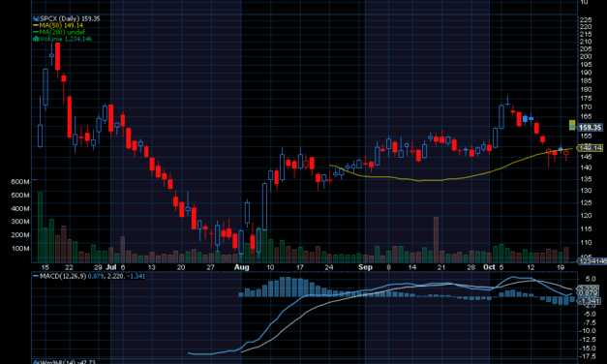Image resolution: width=607 pixels, height=364 pixels.
Task: Click the 130 label on the price axis
Action: click(586, 191)
